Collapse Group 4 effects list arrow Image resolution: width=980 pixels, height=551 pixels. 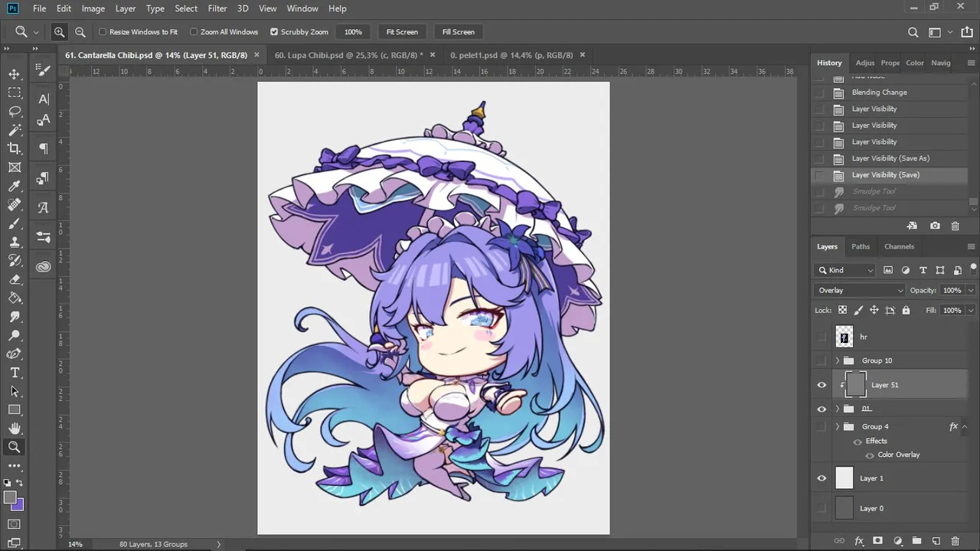coord(964,426)
